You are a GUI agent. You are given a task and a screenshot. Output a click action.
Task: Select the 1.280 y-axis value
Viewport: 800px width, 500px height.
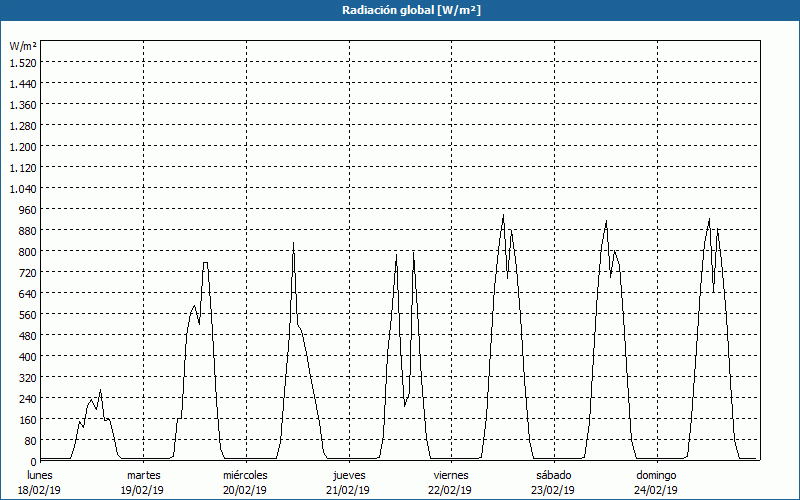pos(23,126)
